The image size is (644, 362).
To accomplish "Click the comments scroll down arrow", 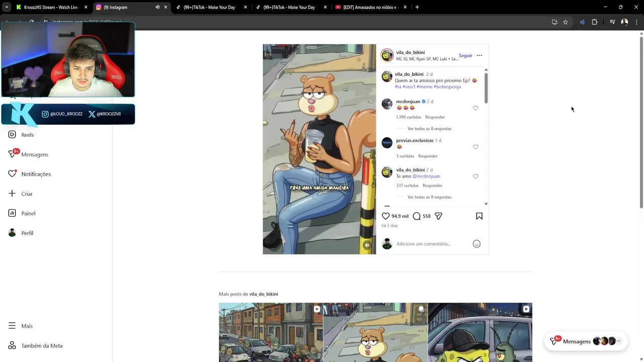I will (x=486, y=204).
